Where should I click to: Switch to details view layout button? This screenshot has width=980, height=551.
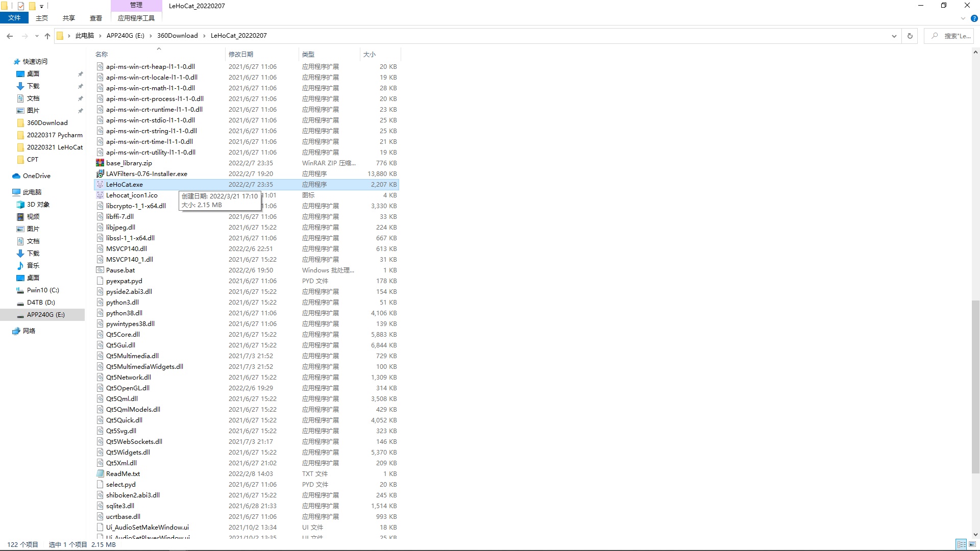pyautogui.click(x=961, y=544)
